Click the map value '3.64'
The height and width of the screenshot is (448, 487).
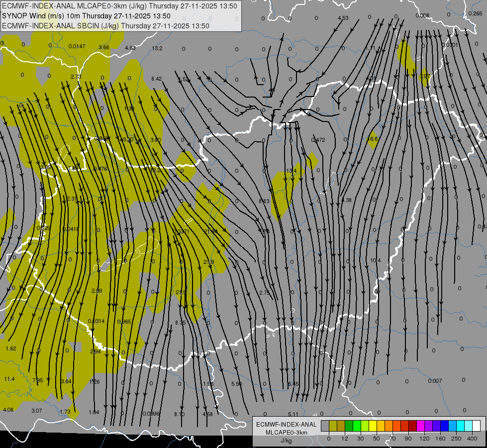(66, 381)
